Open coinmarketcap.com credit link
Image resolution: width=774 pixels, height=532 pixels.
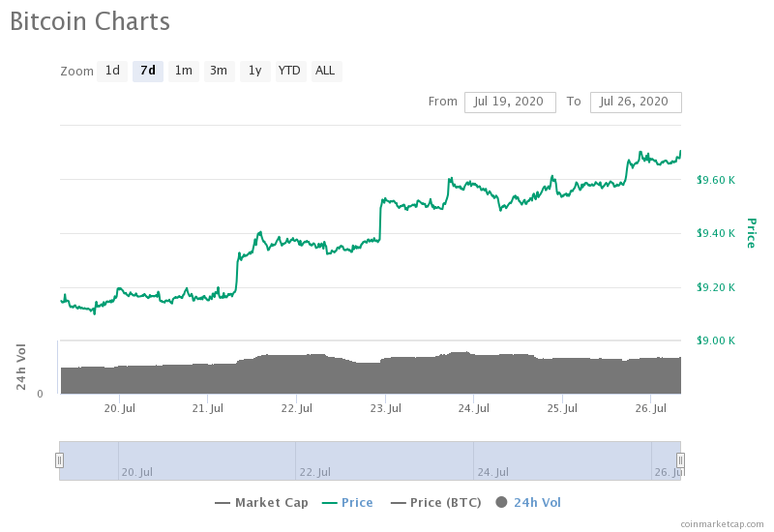722,524
